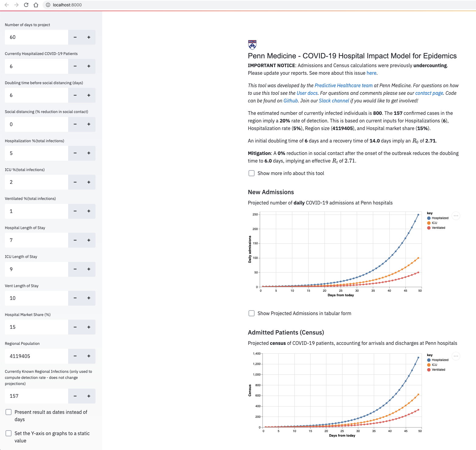Enable static Y-axis on graphs checkbox
Screen dimensions: 476x450
(x=9, y=433)
